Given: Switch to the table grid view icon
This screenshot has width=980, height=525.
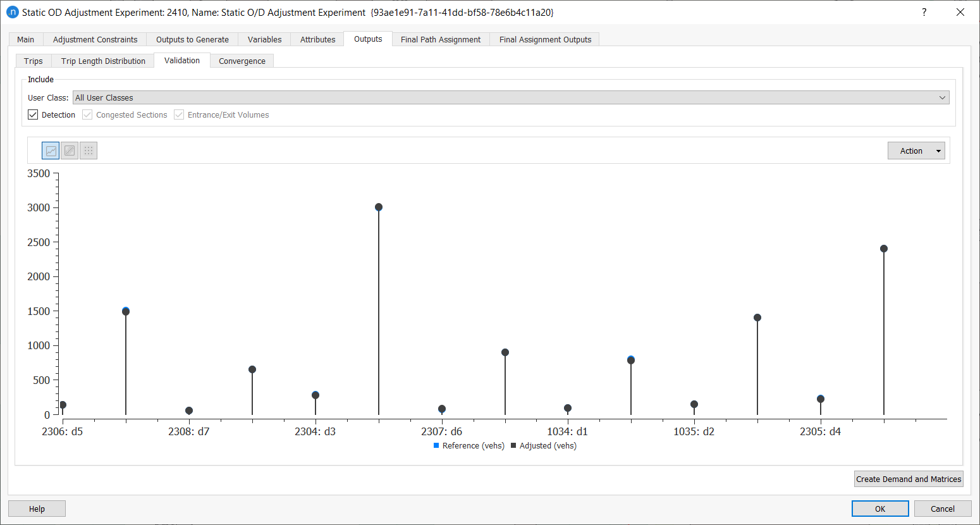Looking at the screenshot, I should pos(89,151).
